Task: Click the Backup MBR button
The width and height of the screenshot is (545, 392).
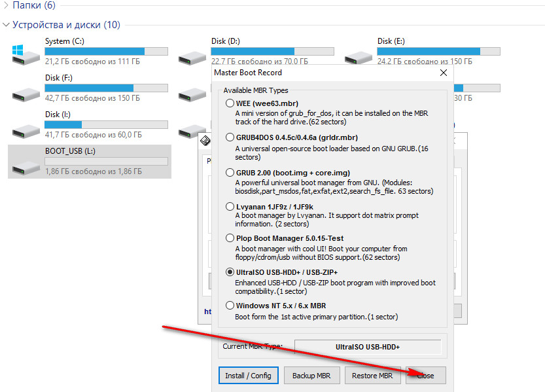Action: click(x=310, y=376)
